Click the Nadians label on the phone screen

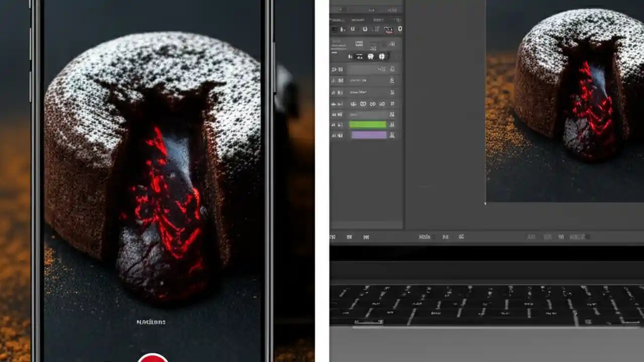[152, 322]
